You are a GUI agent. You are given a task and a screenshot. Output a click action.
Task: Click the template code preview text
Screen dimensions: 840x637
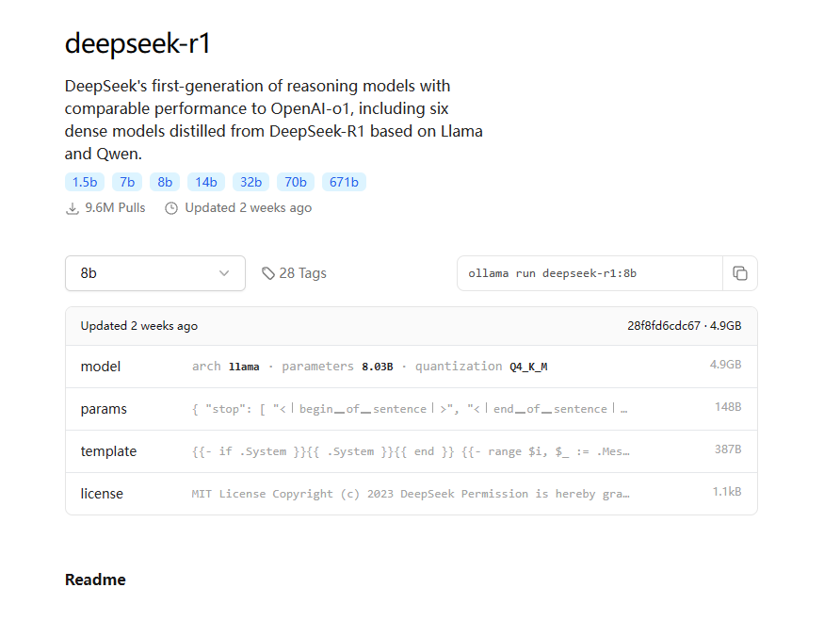click(x=411, y=451)
